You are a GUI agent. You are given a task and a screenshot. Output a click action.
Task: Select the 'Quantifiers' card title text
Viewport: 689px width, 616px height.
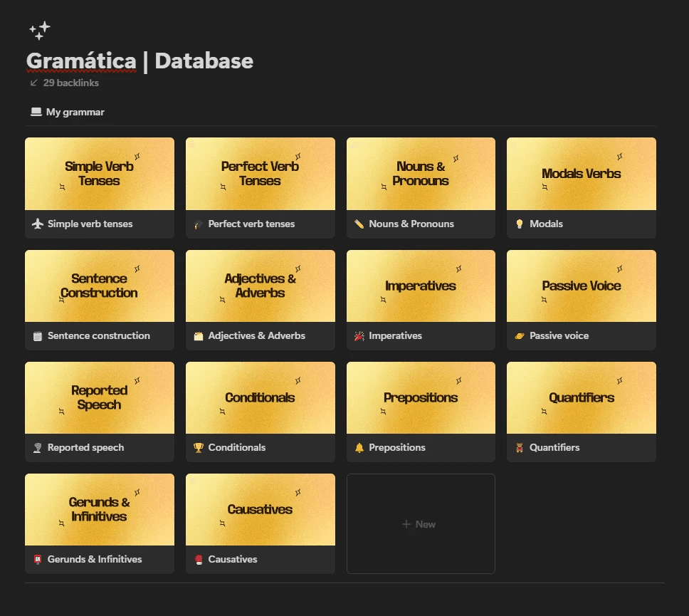point(554,447)
